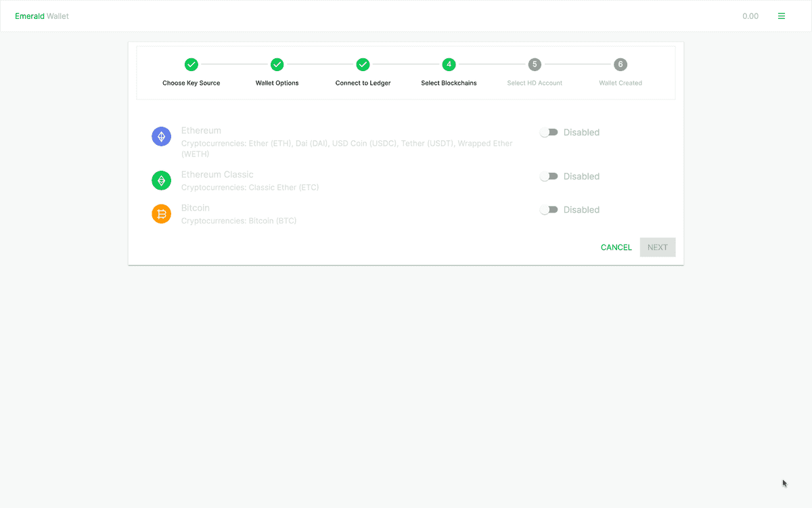Click the Ethereum blockchain icon
The image size is (812, 508).
(161, 136)
